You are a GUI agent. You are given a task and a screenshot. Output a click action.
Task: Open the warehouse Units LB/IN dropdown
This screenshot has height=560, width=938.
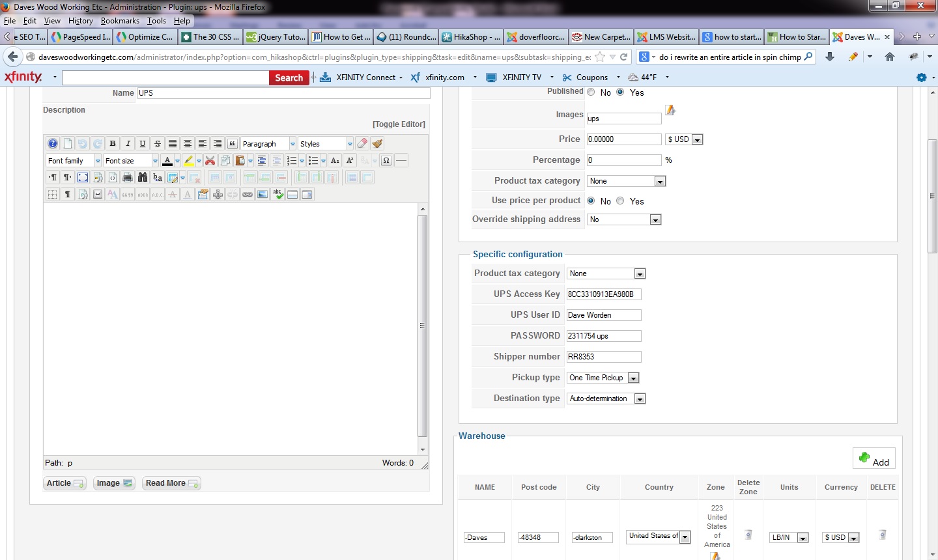(x=789, y=537)
